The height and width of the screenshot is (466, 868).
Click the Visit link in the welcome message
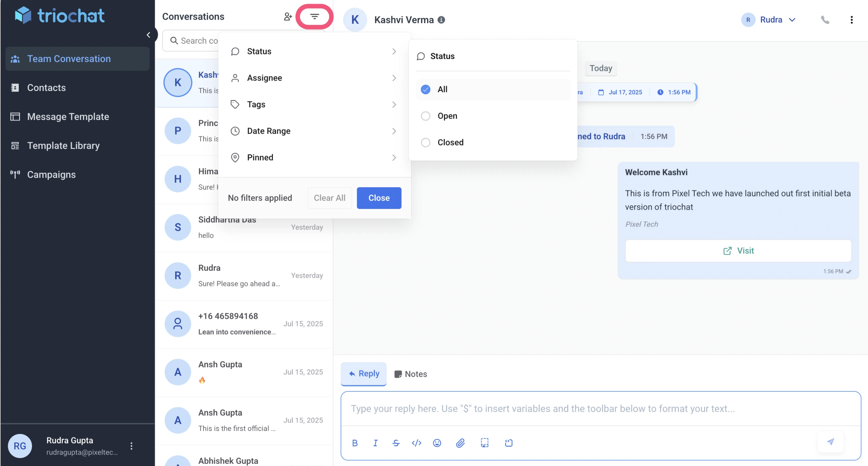(738, 251)
